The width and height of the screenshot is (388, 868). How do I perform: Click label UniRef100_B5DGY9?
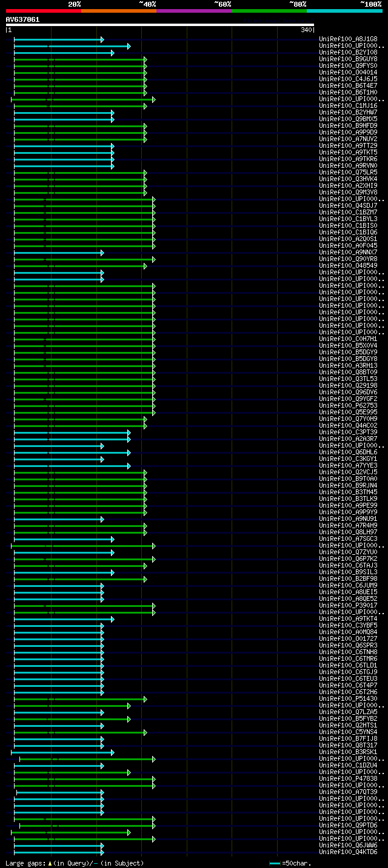click(x=348, y=353)
